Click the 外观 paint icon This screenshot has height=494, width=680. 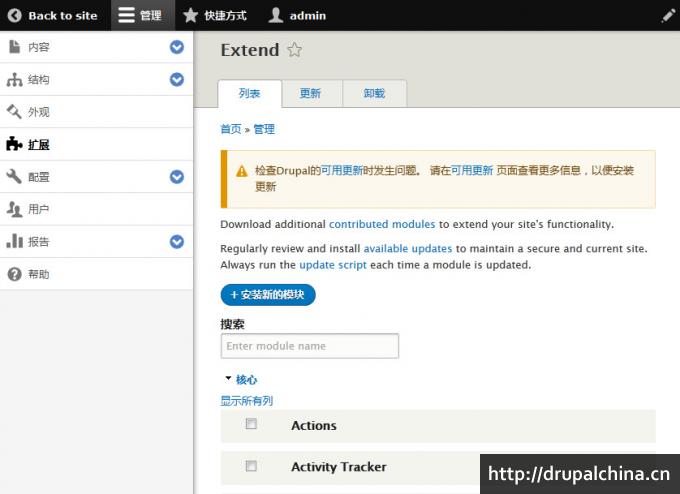(x=14, y=111)
